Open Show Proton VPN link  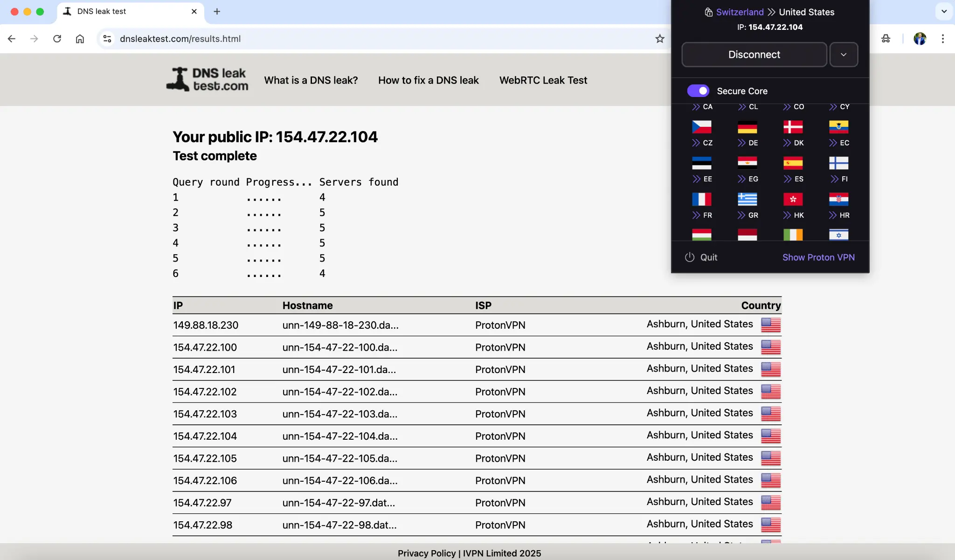(x=817, y=257)
